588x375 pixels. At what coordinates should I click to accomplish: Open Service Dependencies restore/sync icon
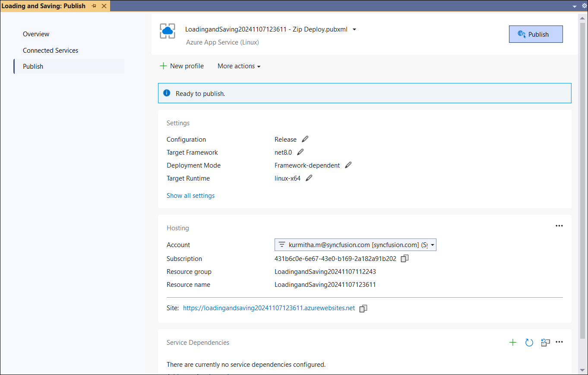click(x=546, y=343)
